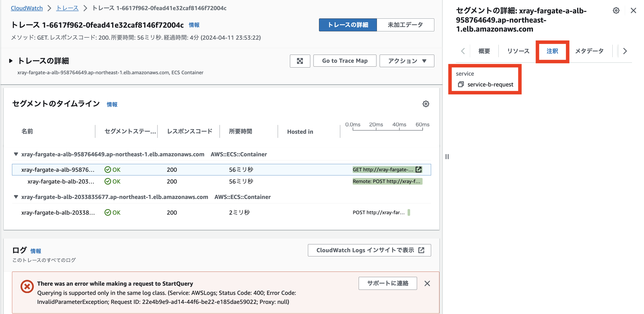Open segment timeline settings gear
This screenshot has height=314, width=644.
[x=426, y=104]
